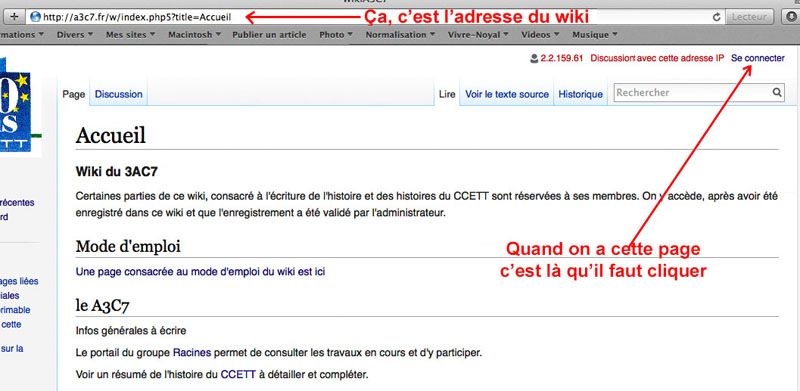Open the Macintosh bookmarks dropdown

194,35
